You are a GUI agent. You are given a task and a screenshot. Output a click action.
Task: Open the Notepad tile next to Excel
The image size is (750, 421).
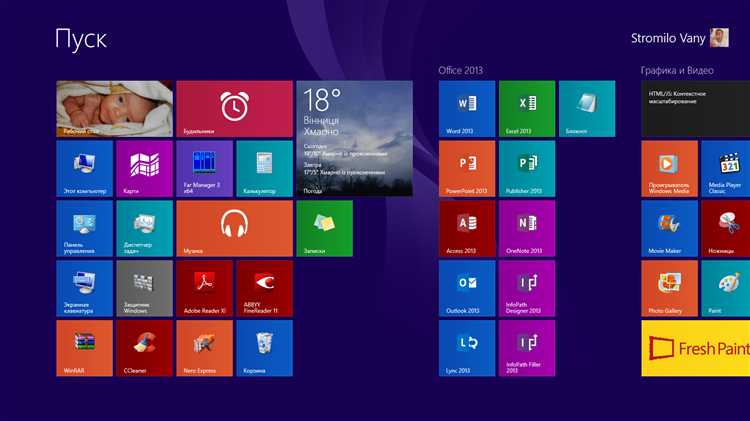click(587, 109)
